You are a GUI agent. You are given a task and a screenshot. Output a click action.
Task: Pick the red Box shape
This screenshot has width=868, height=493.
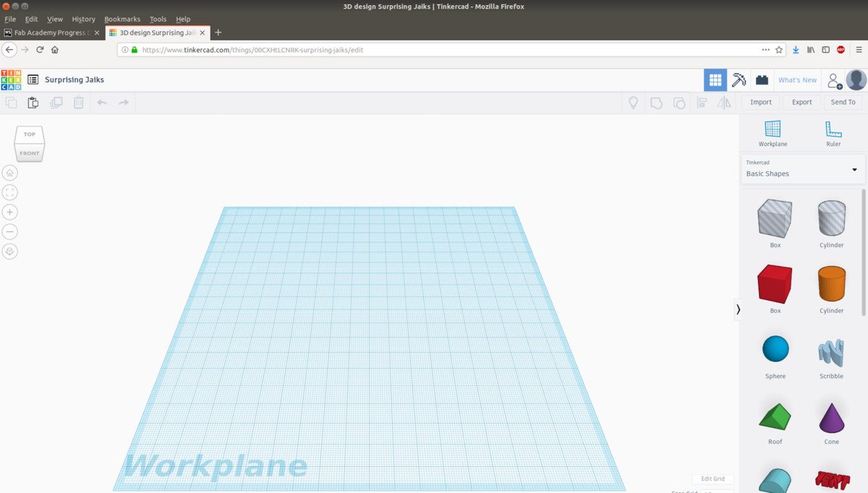(x=775, y=283)
